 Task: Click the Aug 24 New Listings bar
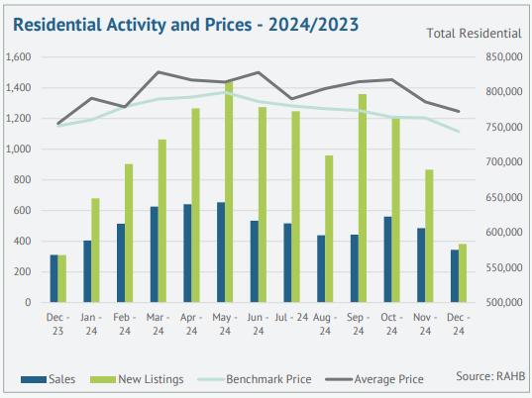[329, 229]
